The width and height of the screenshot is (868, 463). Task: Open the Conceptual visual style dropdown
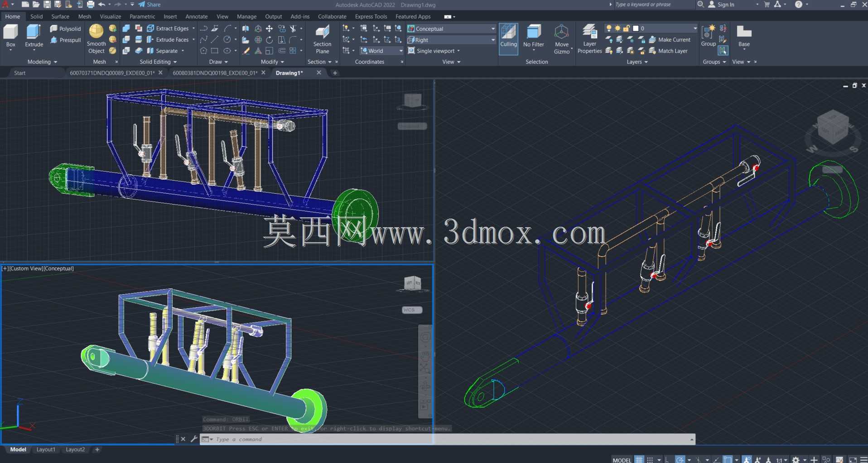pos(451,29)
